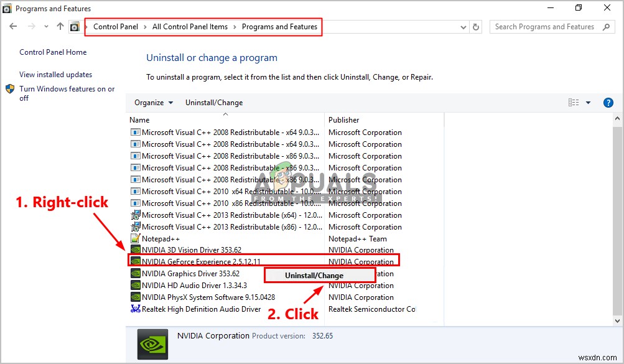
Task: Click the Search Programs and Features field
Action: click(x=544, y=27)
